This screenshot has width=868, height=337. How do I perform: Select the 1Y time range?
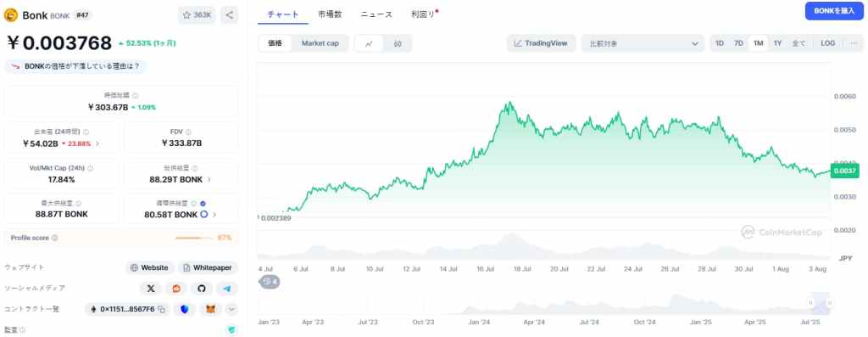pyautogui.click(x=777, y=43)
